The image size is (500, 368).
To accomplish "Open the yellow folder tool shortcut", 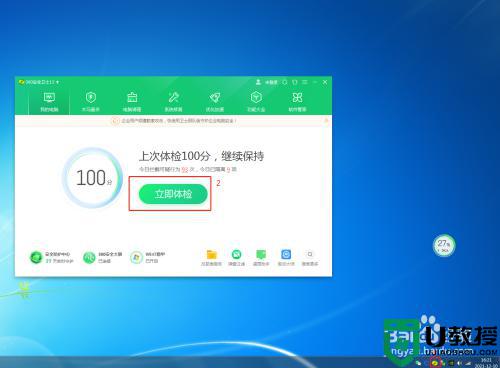I will (x=212, y=255).
